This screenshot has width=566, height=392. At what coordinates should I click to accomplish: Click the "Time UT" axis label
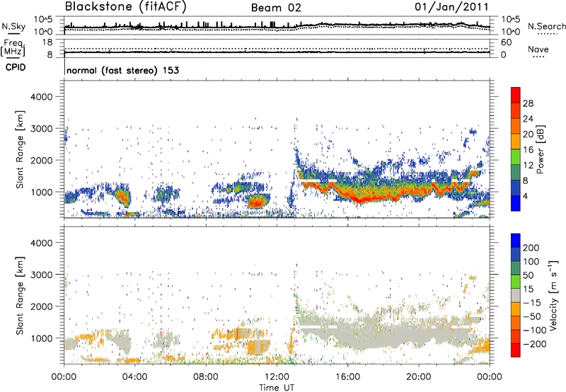[x=277, y=388]
